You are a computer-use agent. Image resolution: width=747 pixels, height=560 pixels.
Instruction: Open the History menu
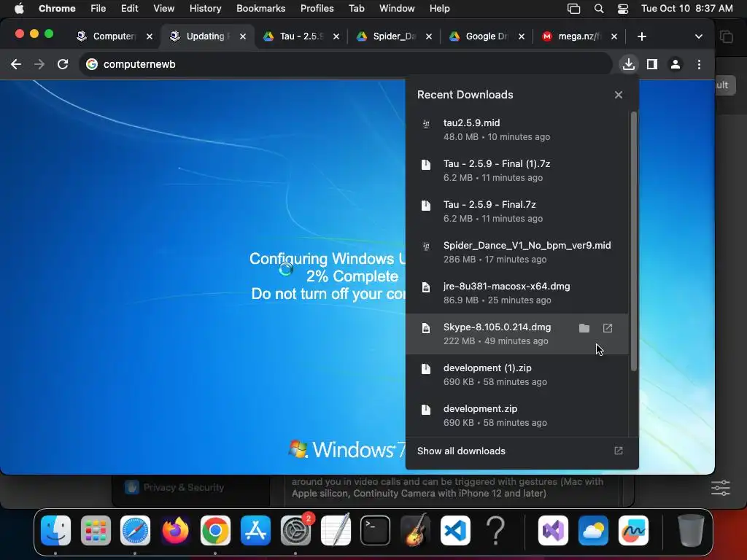tap(205, 9)
